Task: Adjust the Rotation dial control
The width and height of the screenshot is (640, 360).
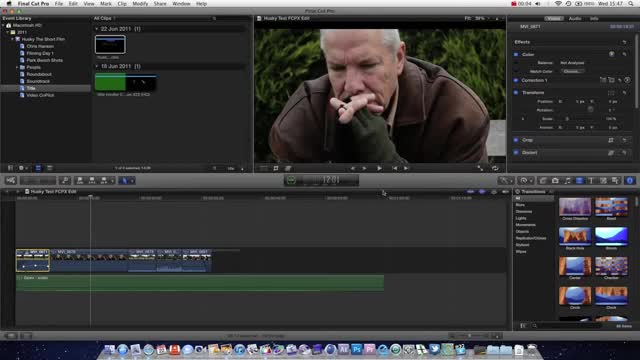Action: coord(590,109)
